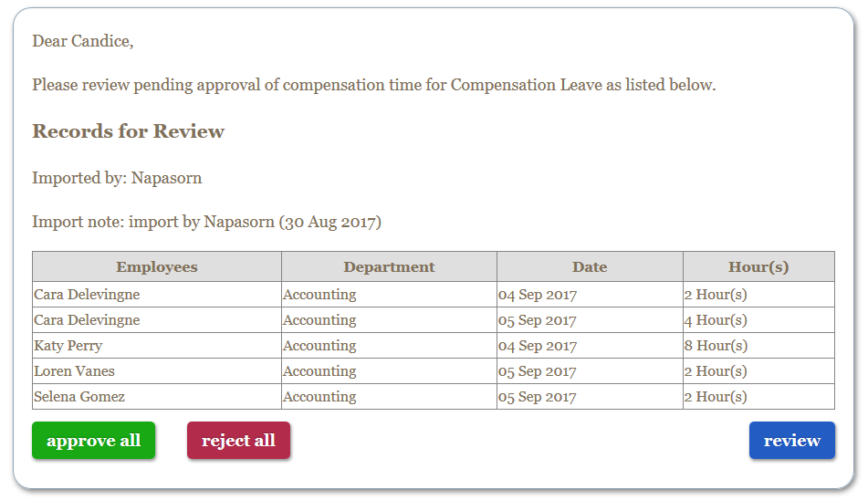Image resolution: width=868 pixels, height=500 pixels.
Task: Click the 8 Hour(s) cell
Action: (x=758, y=346)
